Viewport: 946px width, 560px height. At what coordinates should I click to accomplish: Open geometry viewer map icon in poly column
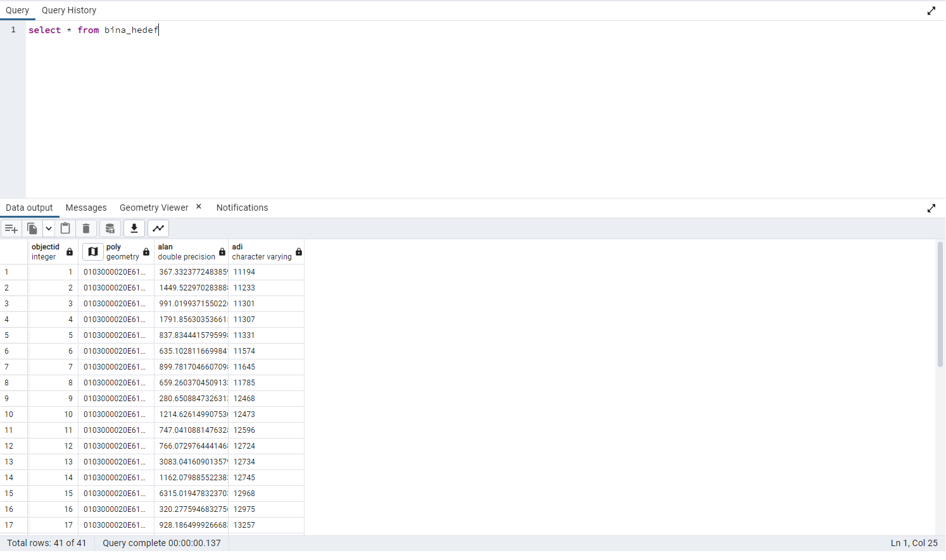(x=93, y=252)
